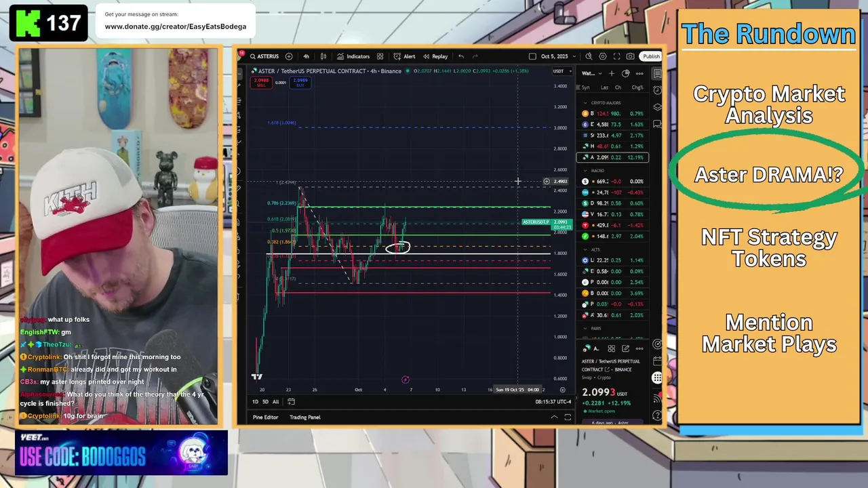This screenshot has height=488, width=868.
Task: Click the blue BUY price button
Action: click(x=300, y=83)
